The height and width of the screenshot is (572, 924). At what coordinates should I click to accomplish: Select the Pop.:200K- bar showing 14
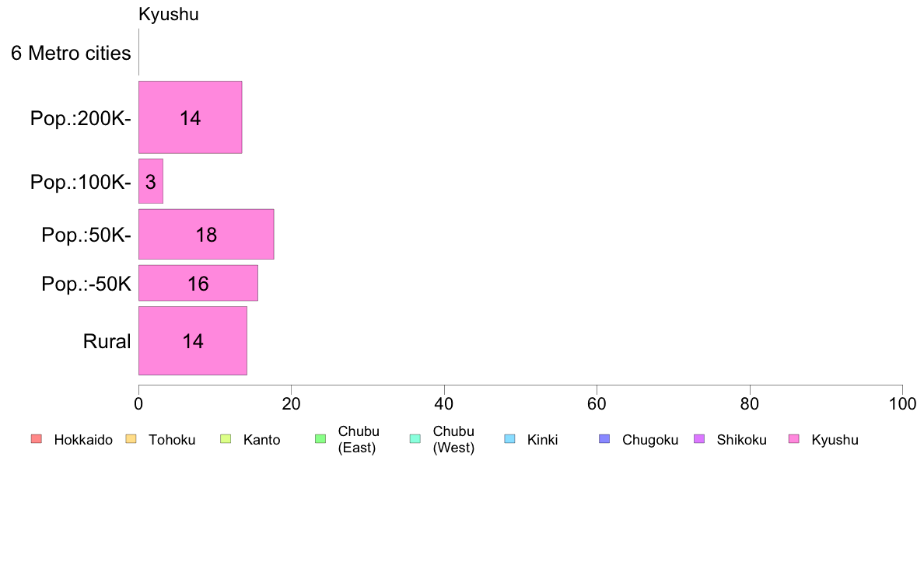click(191, 117)
